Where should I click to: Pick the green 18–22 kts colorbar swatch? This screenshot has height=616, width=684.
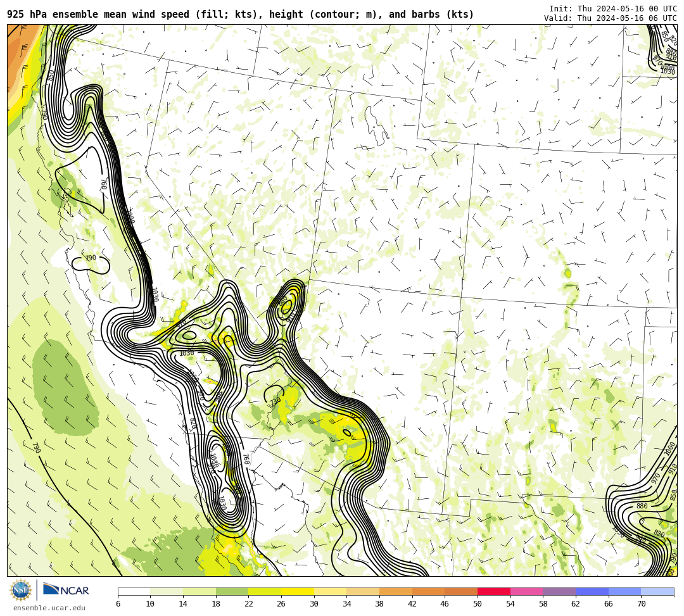click(232, 591)
